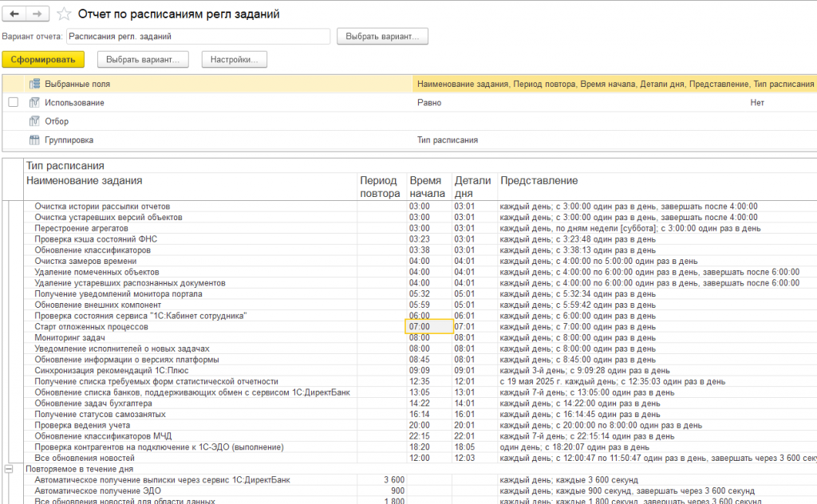Click the 18:05 day details cell
Viewport: 817px width, 504px height.
click(464, 447)
